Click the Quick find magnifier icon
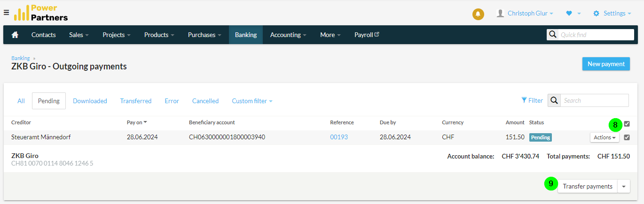 (552, 35)
